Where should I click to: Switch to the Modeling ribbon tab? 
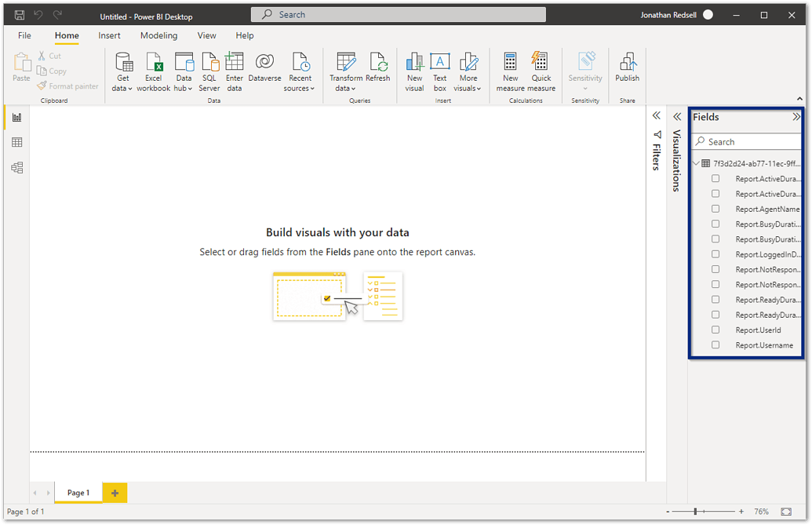[158, 35]
